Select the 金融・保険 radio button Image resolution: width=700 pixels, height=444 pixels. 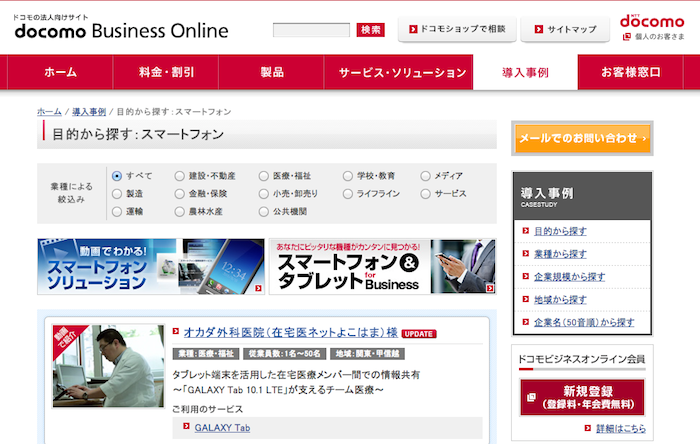point(179,194)
